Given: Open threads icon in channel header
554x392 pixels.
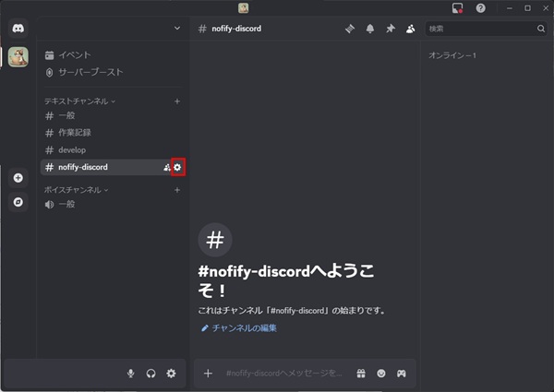Looking at the screenshot, I should click(350, 29).
